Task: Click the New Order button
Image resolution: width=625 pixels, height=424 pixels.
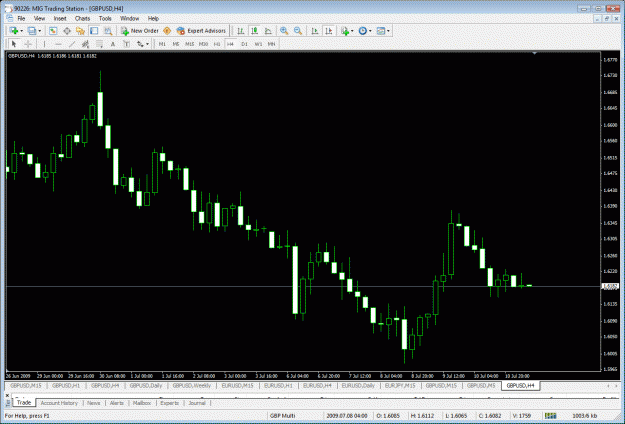Action: pyautogui.click(x=140, y=31)
